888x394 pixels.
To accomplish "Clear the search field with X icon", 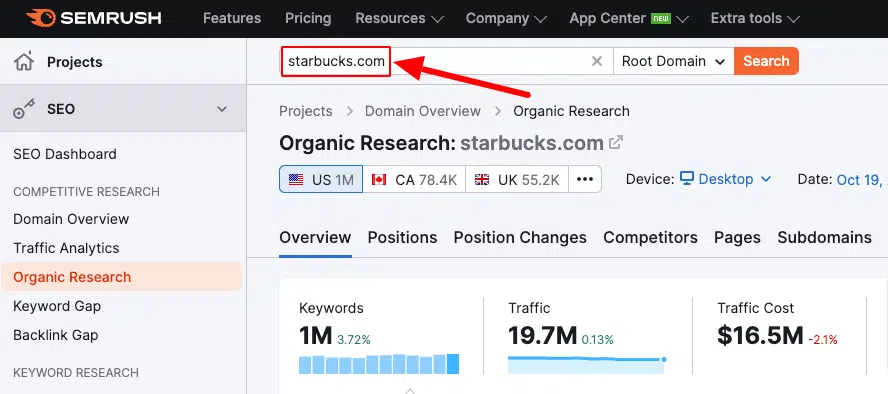I will pos(597,61).
